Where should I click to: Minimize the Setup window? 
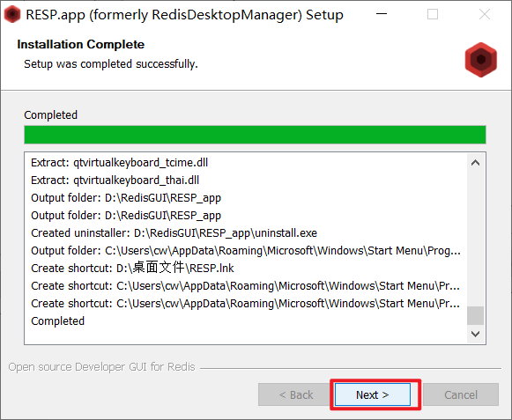(382, 14)
